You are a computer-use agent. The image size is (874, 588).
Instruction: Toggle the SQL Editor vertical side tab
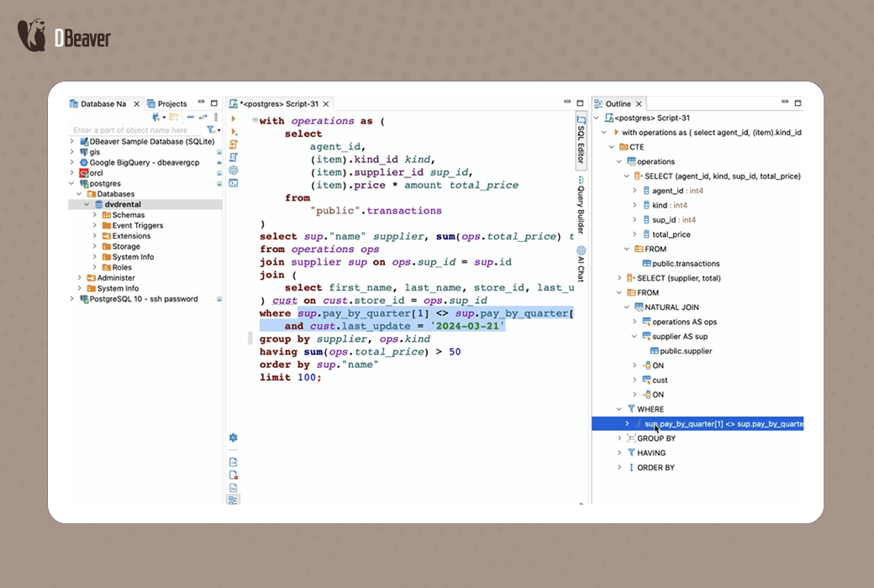[581, 139]
